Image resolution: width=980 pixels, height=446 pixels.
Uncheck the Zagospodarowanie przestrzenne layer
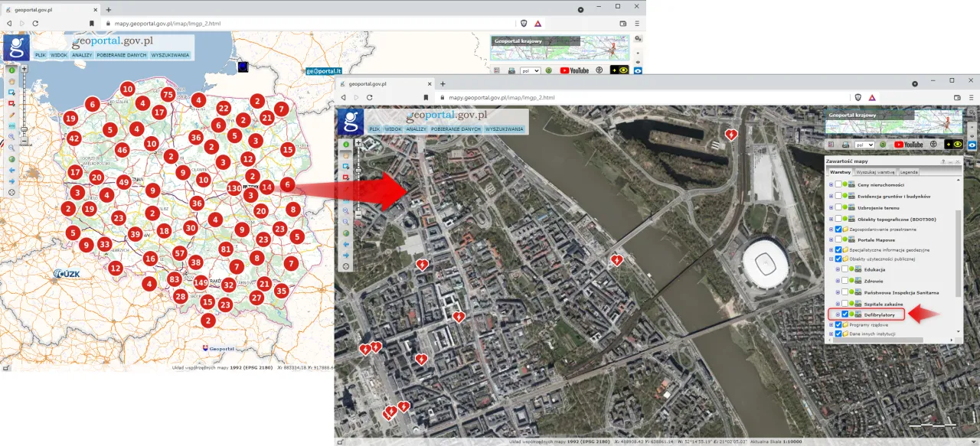(839, 229)
